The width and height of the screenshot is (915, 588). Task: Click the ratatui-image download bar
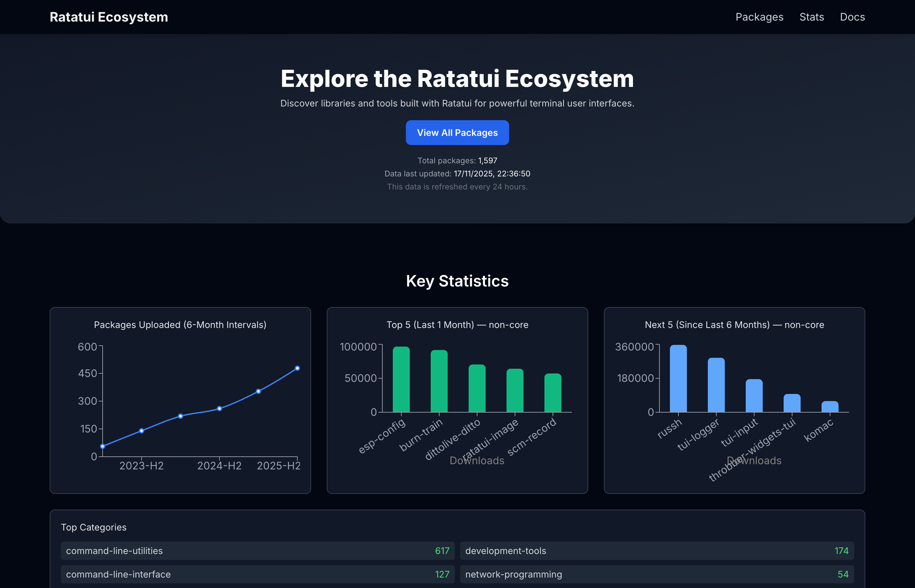[x=514, y=390]
